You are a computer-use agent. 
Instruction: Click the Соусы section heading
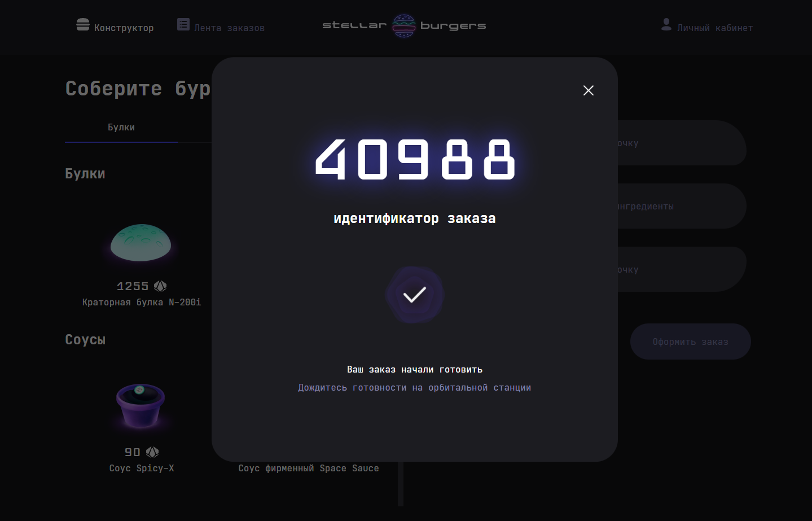pos(85,339)
